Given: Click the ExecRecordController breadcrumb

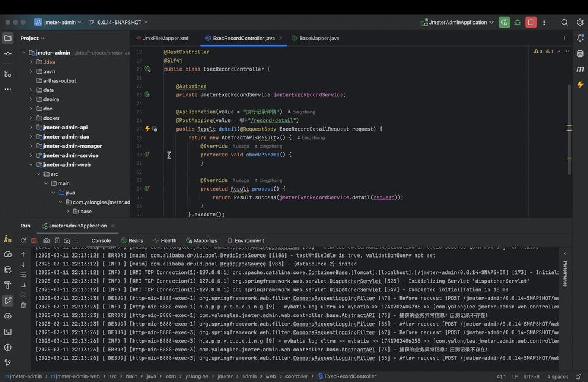Looking at the screenshot, I should pos(350,376).
